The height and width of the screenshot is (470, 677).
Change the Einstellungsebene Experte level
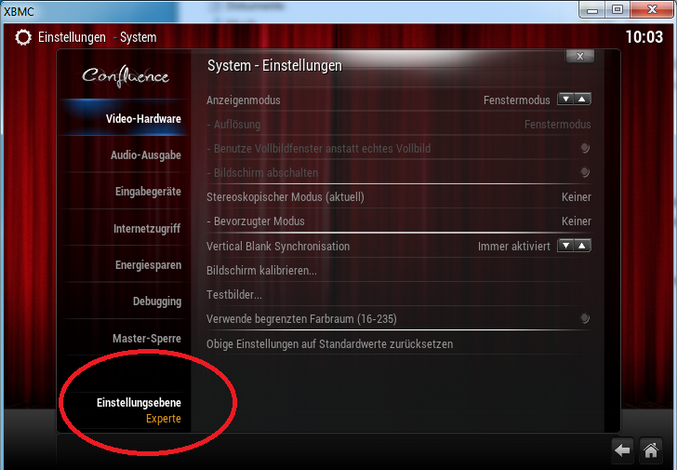(x=124, y=410)
